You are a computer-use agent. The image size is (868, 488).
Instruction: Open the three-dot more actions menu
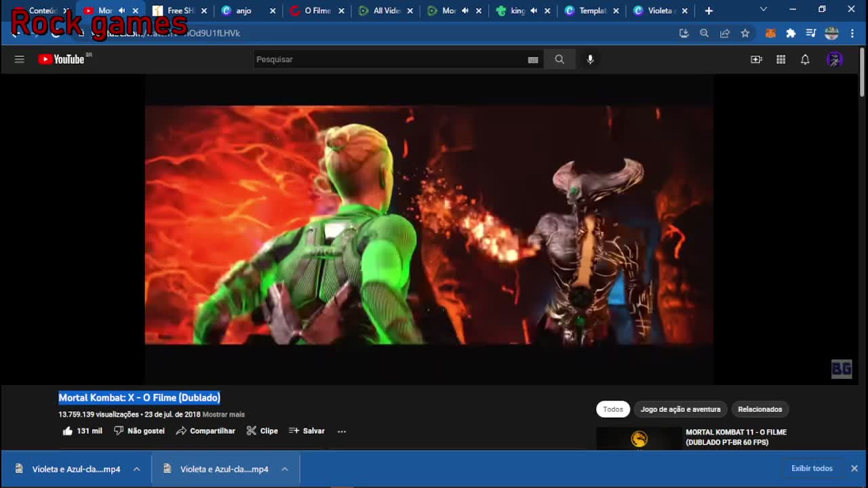pyautogui.click(x=342, y=431)
